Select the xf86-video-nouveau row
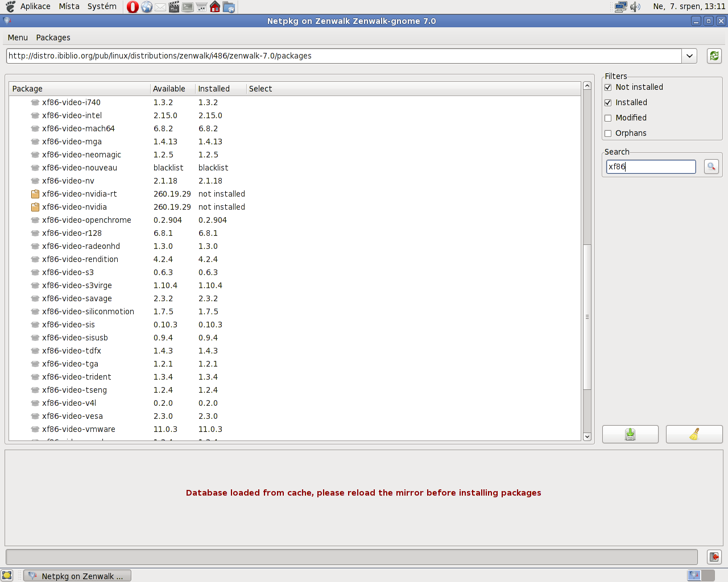 coord(295,168)
